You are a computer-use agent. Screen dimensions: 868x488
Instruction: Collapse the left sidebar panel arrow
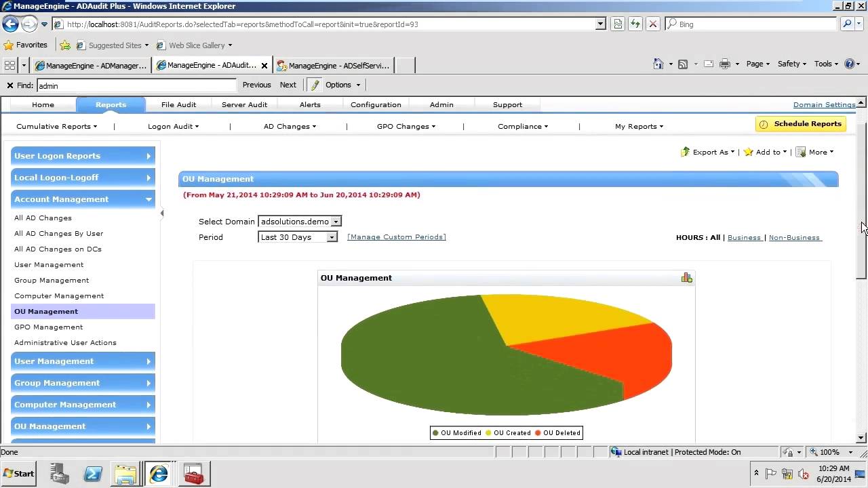[161, 213]
